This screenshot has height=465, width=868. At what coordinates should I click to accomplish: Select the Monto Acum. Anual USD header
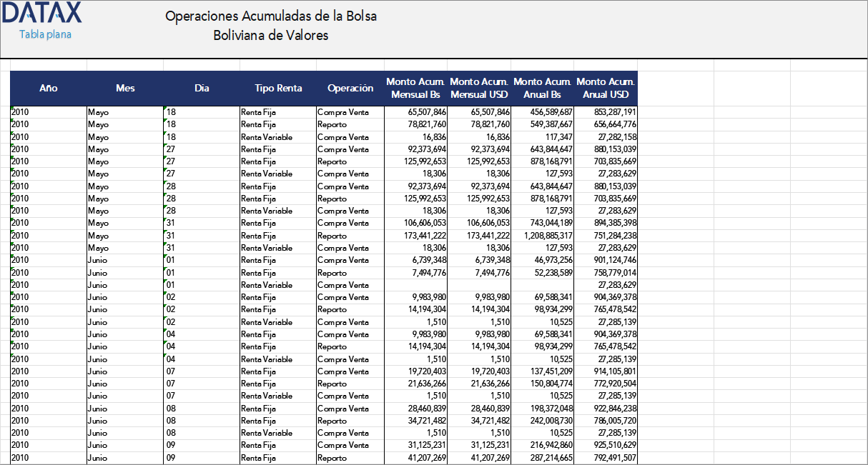coord(606,89)
